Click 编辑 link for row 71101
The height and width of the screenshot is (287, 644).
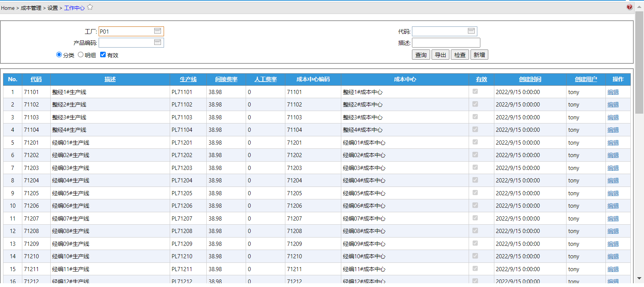(613, 92)
